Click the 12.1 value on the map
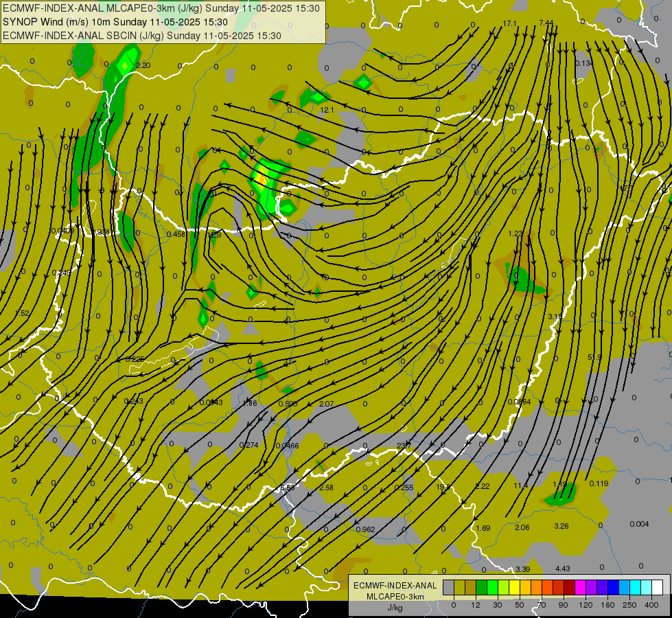Image resolution: width=672 pixels, height=618 pixels. [327, 110]
